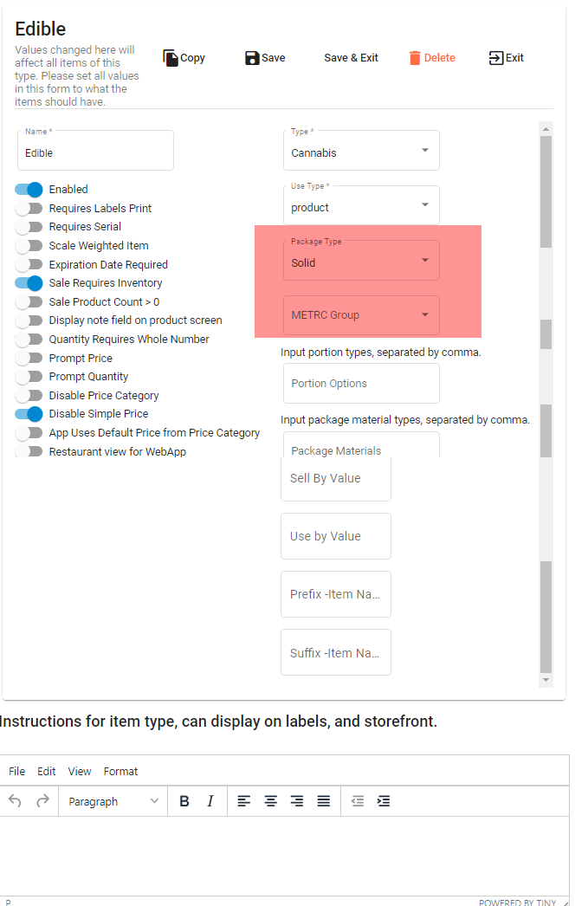
Task: Center align text in editor
Action: (x=270, y=801)
